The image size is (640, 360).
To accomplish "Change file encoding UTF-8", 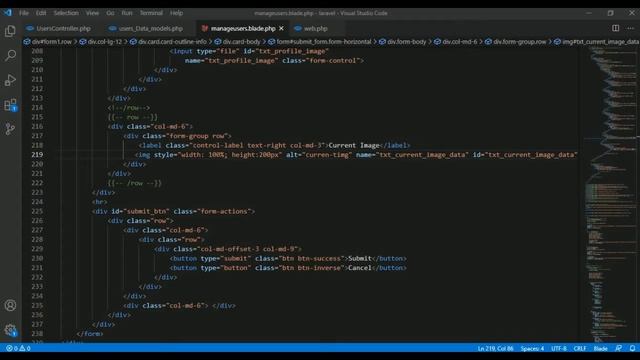I will pyautogui.click(x=559, y=348).
